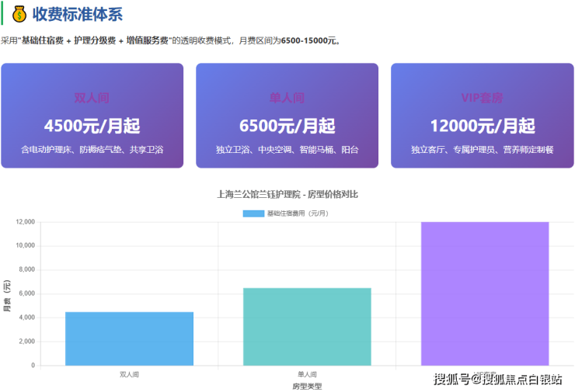Viewport: 575px width, 392px height.
Task: Select the 单人间 pricing card title
Action: click(287, 98)
